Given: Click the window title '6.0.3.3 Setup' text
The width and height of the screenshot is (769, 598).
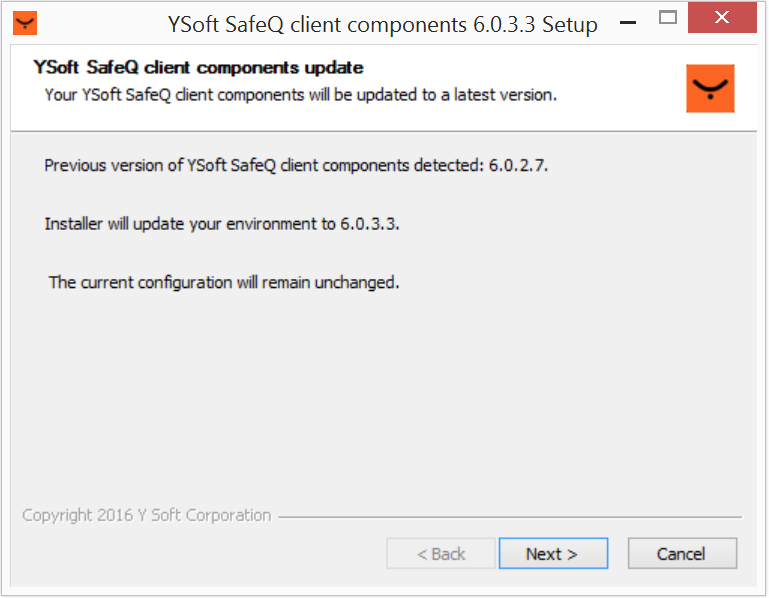Looking at the screenshot, I should click(542, 24).
